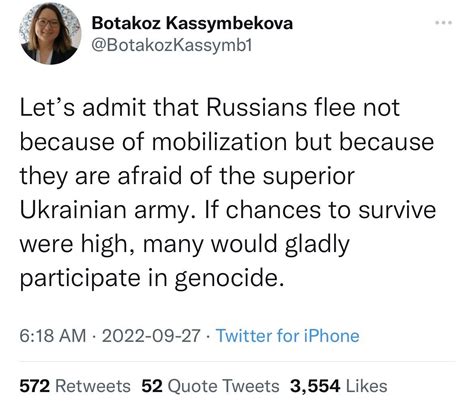Viewport: 474px width, 405px height.
Task: View the Quote Tweets list
Action: tap(210, 386)
